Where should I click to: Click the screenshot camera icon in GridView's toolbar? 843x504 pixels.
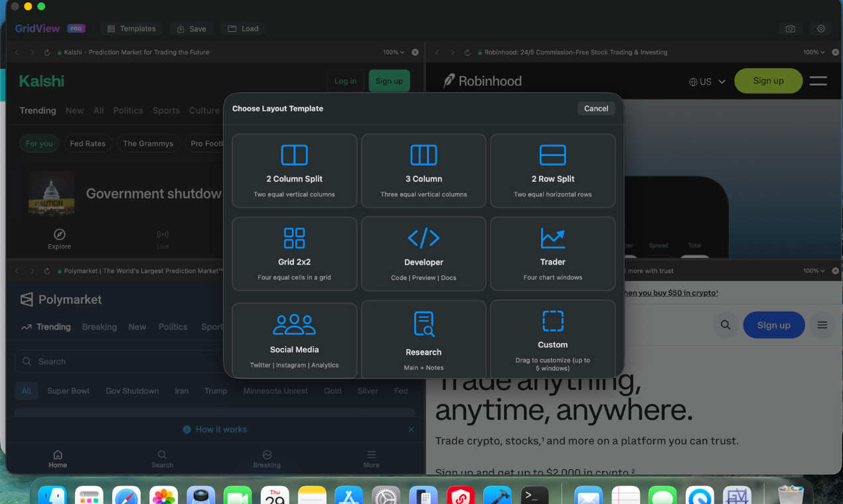(790, 29)
